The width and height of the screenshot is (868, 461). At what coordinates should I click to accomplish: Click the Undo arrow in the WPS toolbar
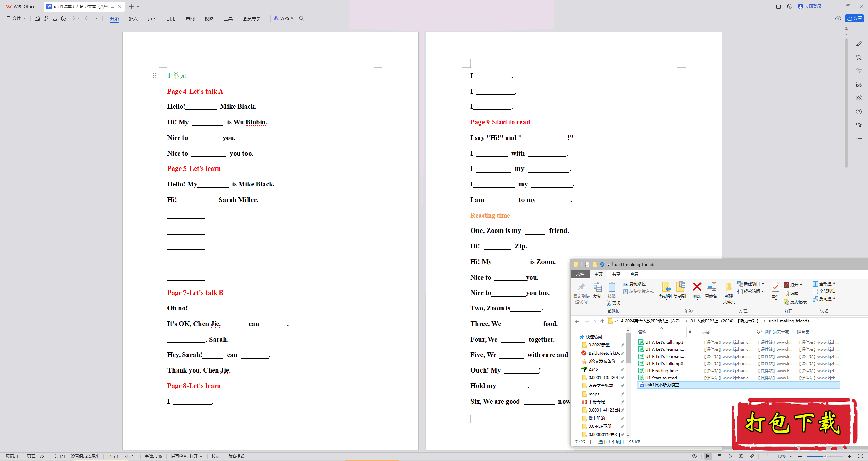73,18
